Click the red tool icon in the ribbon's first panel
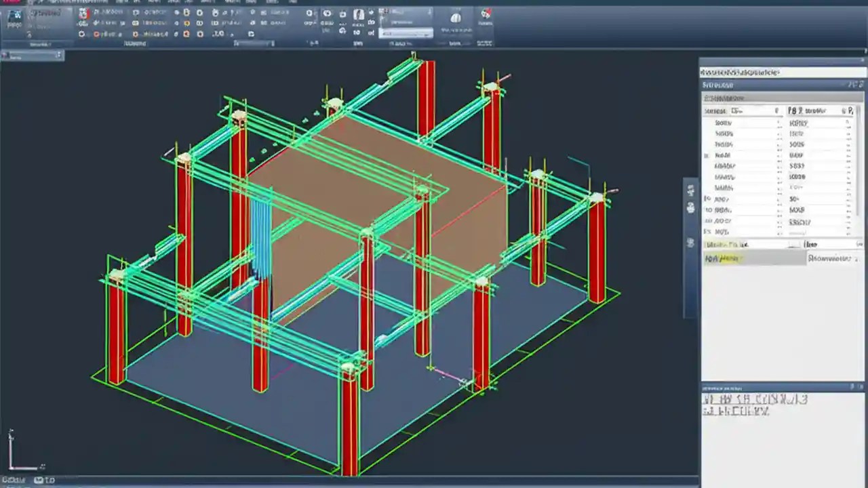This screenshot has height=488, width=868. [x=83, y=14]
